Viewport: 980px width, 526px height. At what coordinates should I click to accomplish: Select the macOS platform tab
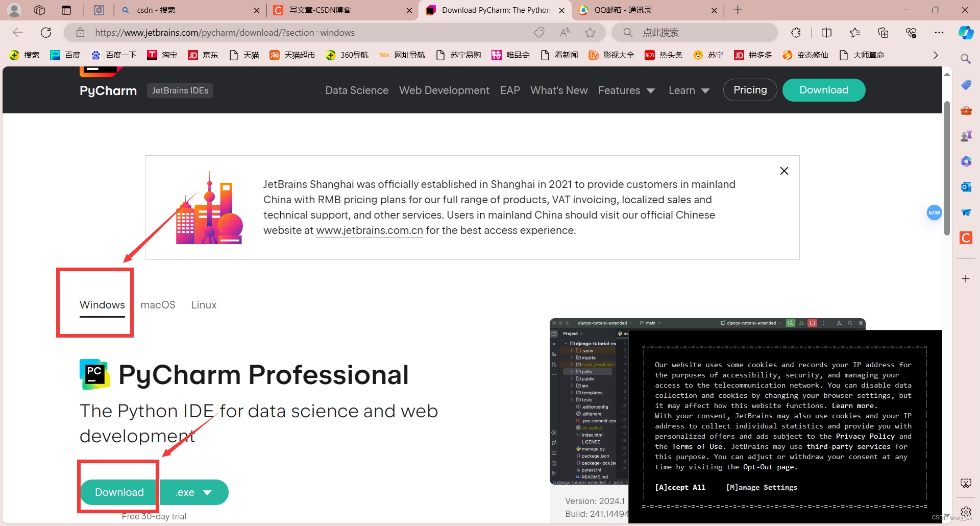click(158, 305)
